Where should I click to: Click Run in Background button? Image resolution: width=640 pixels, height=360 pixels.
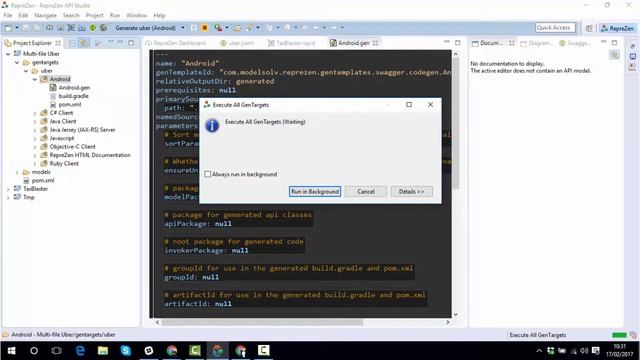(315, 191)
